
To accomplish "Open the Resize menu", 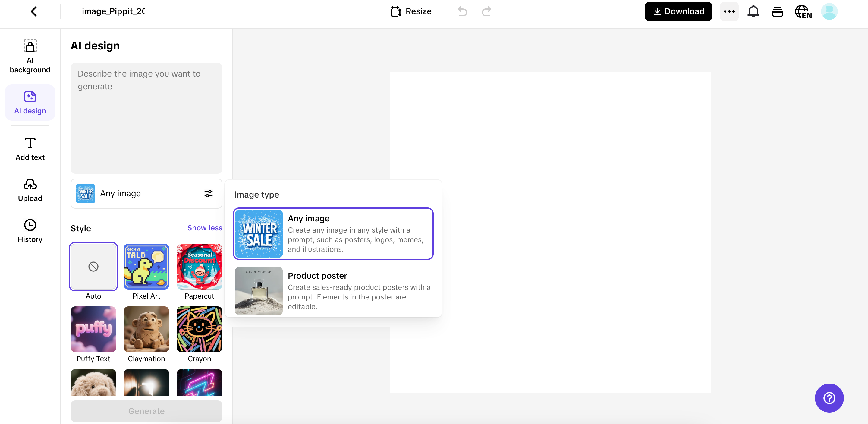I will tap(411, 11).
